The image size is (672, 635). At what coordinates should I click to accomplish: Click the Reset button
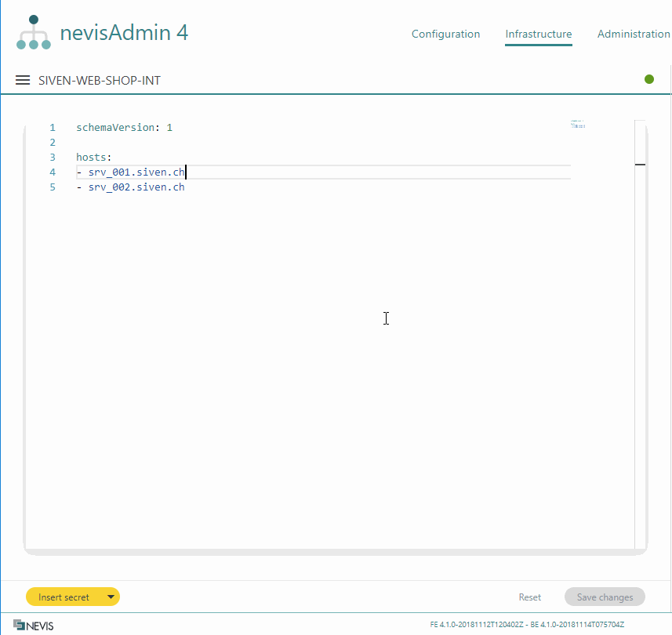(x=529, y=597)
